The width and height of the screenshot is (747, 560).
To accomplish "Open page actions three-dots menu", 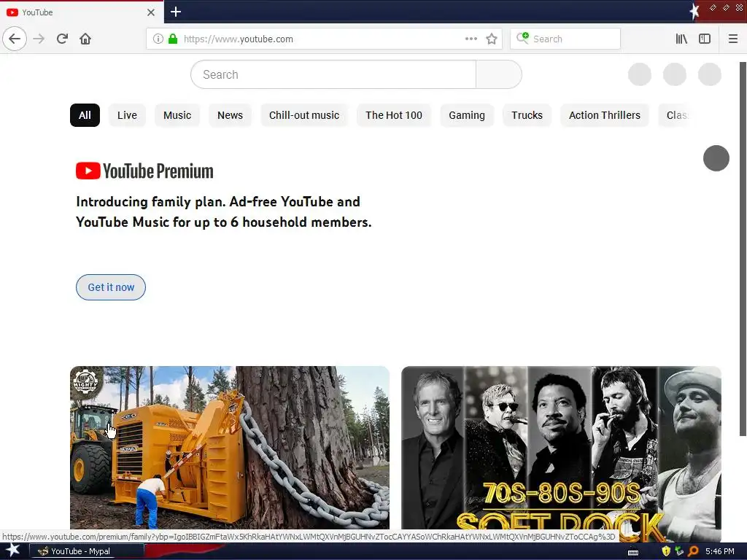I will coord(471,39).
